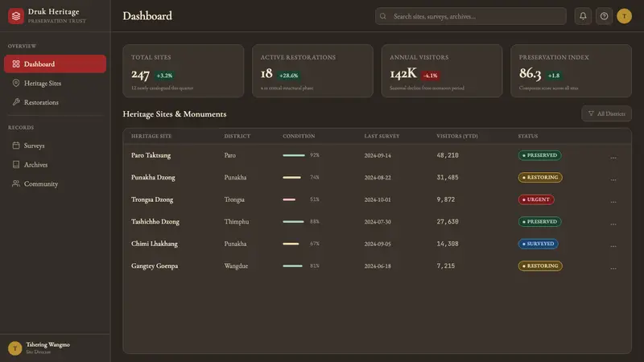This screenshot has width=644, height=362.
Task: Click the -4.1% Annual Visitors badge
Action: point(431,76)
